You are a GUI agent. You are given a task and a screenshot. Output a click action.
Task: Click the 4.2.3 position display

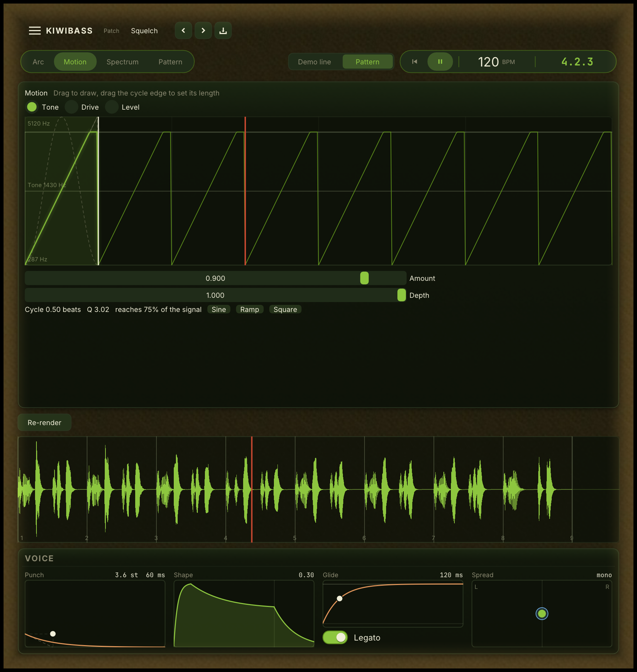pyautogui.click(x=577, y=62)
